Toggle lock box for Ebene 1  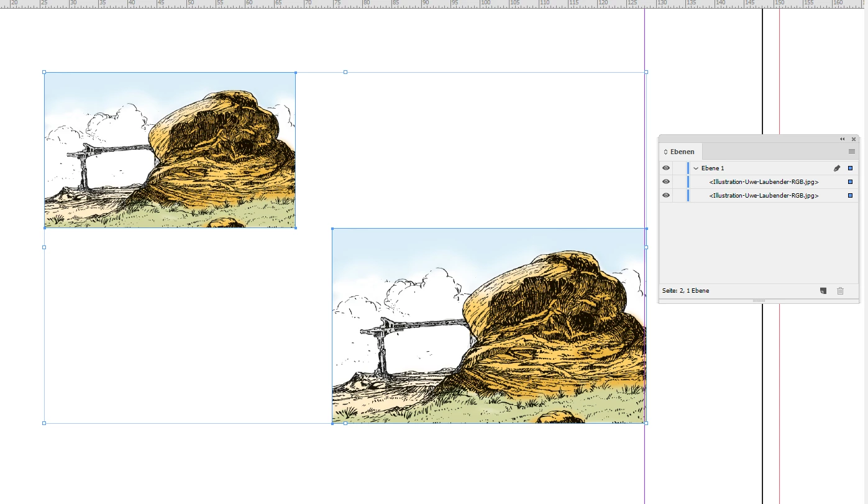pos(679,168)
